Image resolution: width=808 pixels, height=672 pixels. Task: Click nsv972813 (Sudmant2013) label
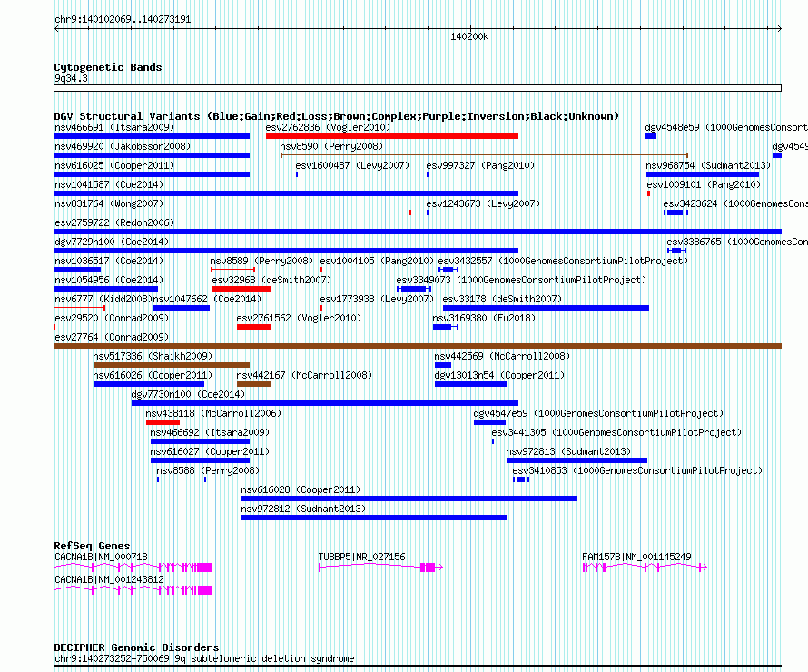pyautogui.click(x=568, y=451)
